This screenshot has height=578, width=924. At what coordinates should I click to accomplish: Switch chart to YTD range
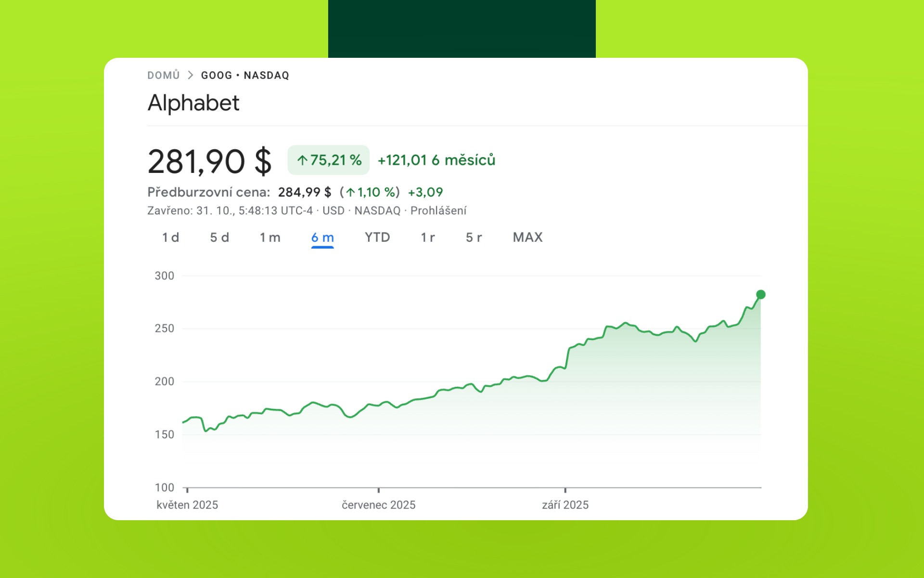(377, 237)
